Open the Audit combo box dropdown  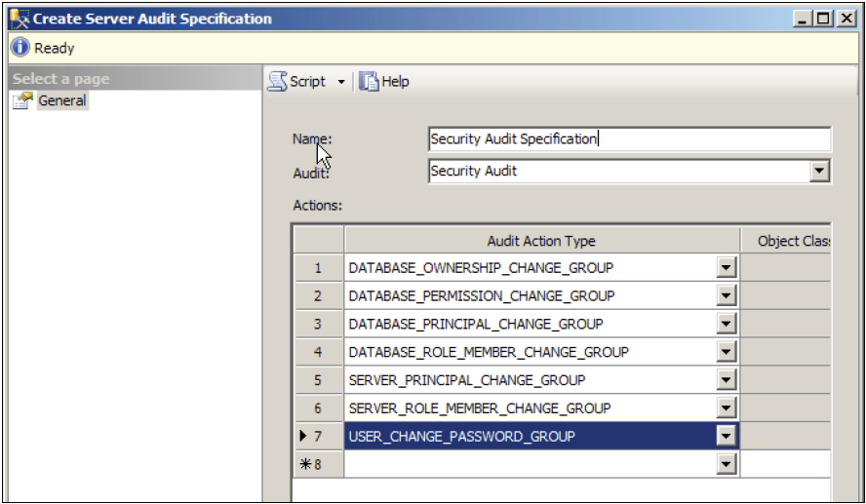point(819,171)
